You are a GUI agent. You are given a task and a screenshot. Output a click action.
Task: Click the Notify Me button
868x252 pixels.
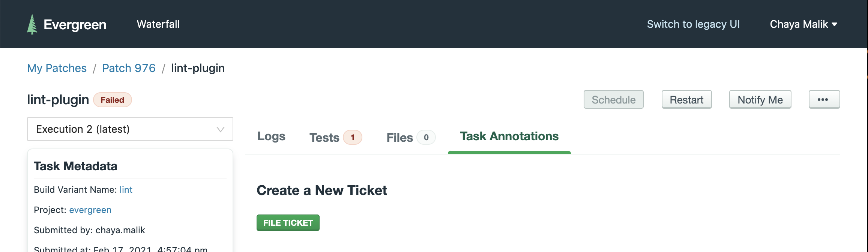pos(760,100)
